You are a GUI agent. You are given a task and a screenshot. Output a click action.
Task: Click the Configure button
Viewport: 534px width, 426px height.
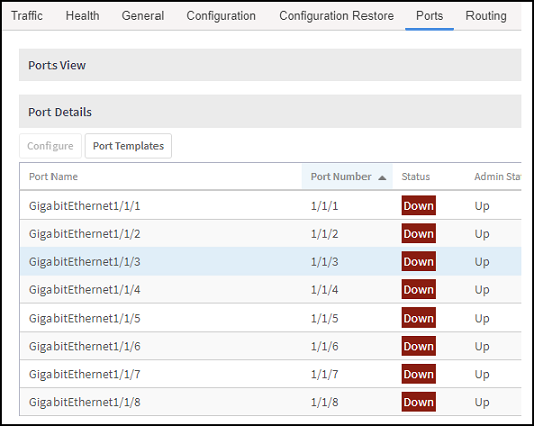tap(50, 146)
